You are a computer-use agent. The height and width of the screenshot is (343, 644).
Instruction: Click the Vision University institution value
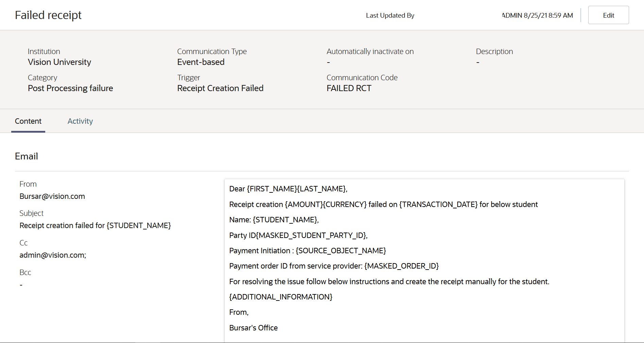60,62
